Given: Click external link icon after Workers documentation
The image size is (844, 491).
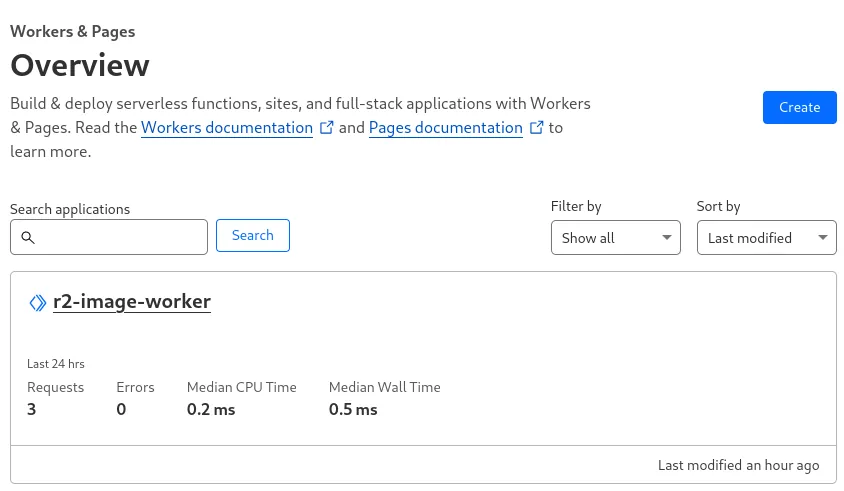Looking at the screenshot, I should click(x=327, y=128).
